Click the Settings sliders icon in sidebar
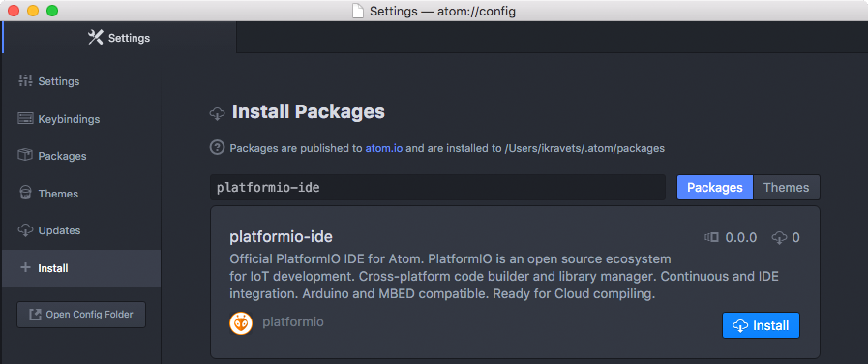The height and width of the screenshot is (364, 868). (x=25, y=81)
